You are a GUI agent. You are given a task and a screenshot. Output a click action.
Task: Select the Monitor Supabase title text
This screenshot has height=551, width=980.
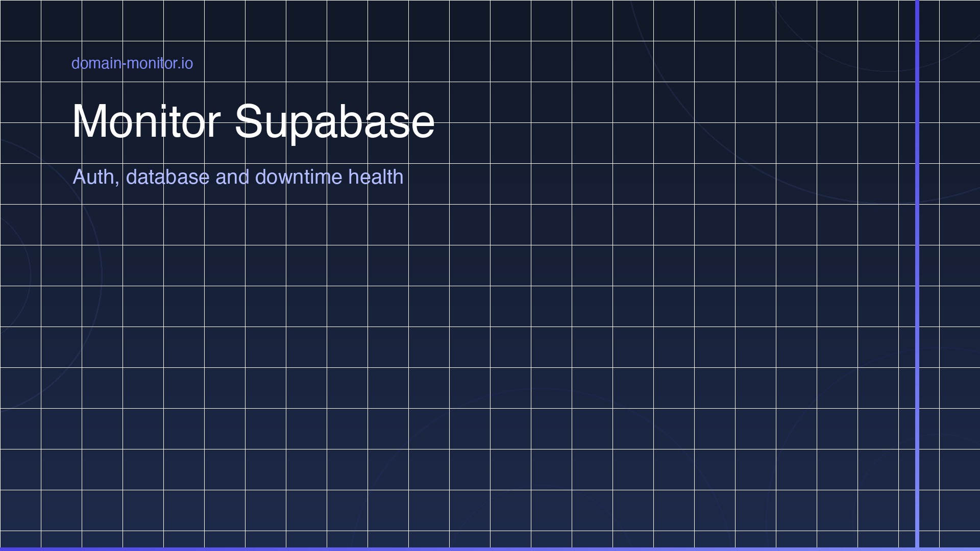(254, 122)
